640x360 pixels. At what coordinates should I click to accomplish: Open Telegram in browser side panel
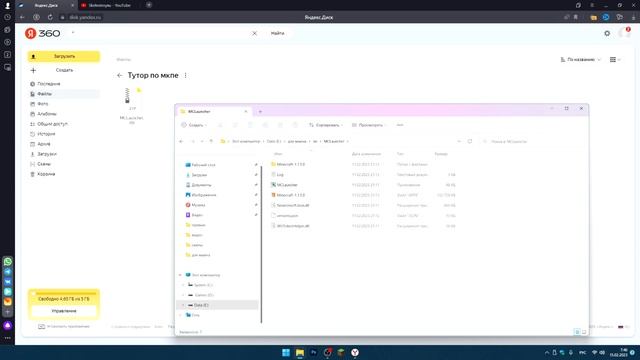click(8, 271)
